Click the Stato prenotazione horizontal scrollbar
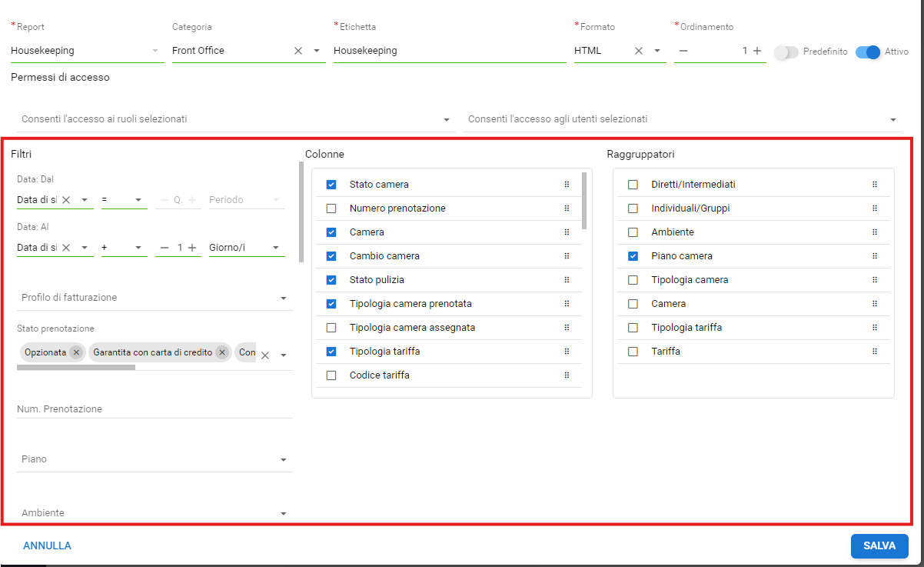 [x=76, y=368]
